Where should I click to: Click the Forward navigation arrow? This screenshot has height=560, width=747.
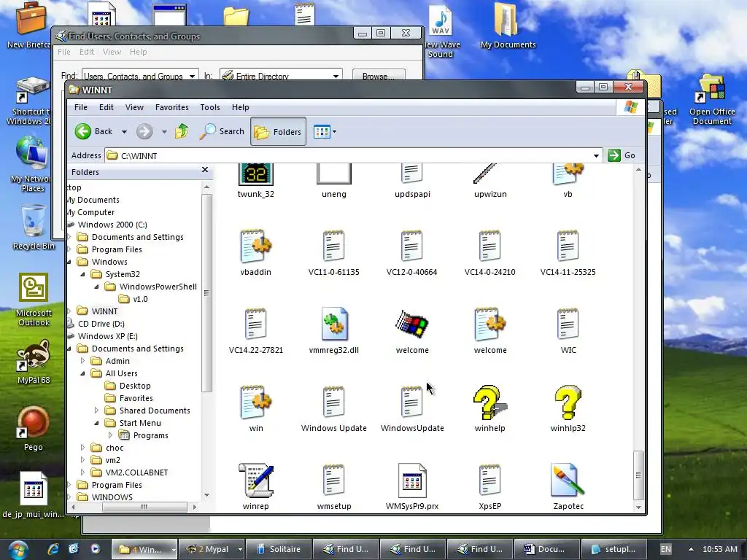point(144,131)
